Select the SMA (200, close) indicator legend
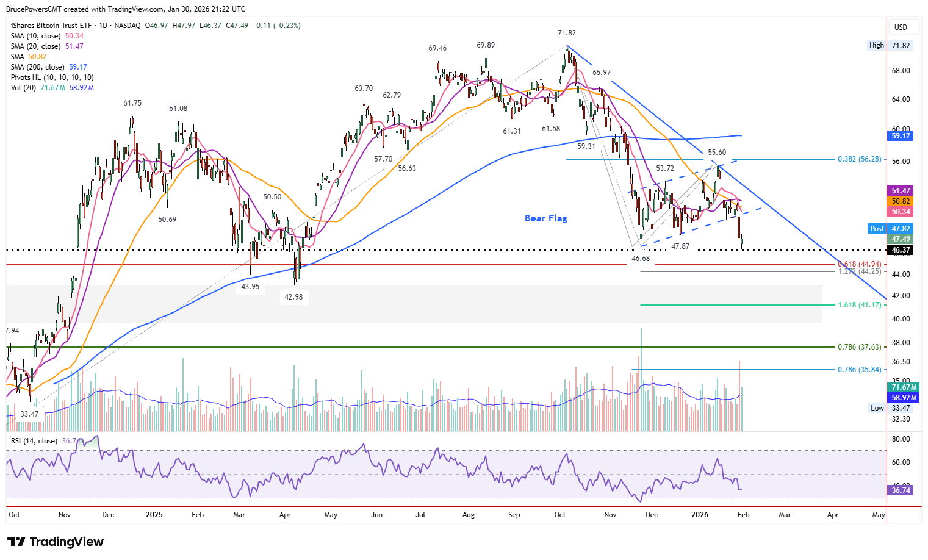The image size is (928, 560). point(49,67)
